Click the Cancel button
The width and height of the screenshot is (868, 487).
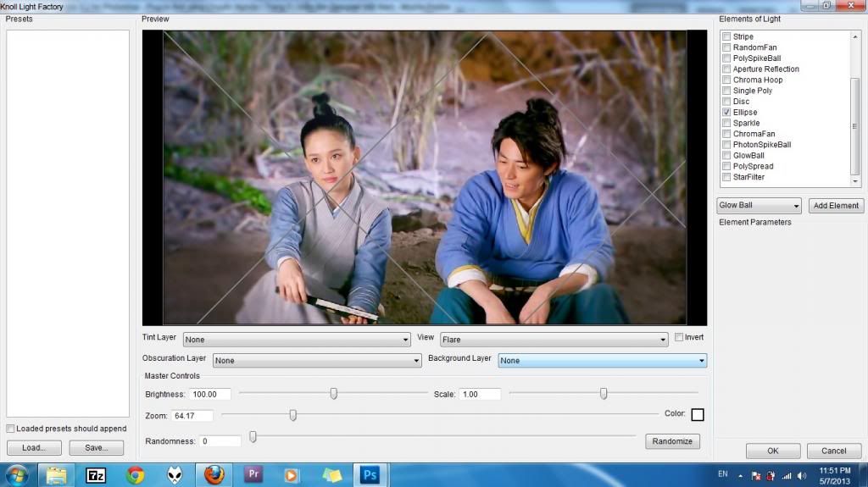click(x=834, y=451)
